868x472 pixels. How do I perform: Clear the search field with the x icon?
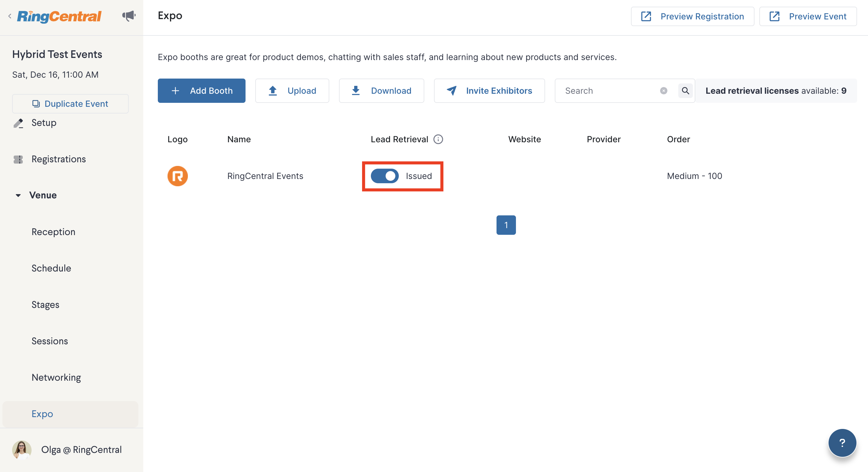click(x=663, y=91)
